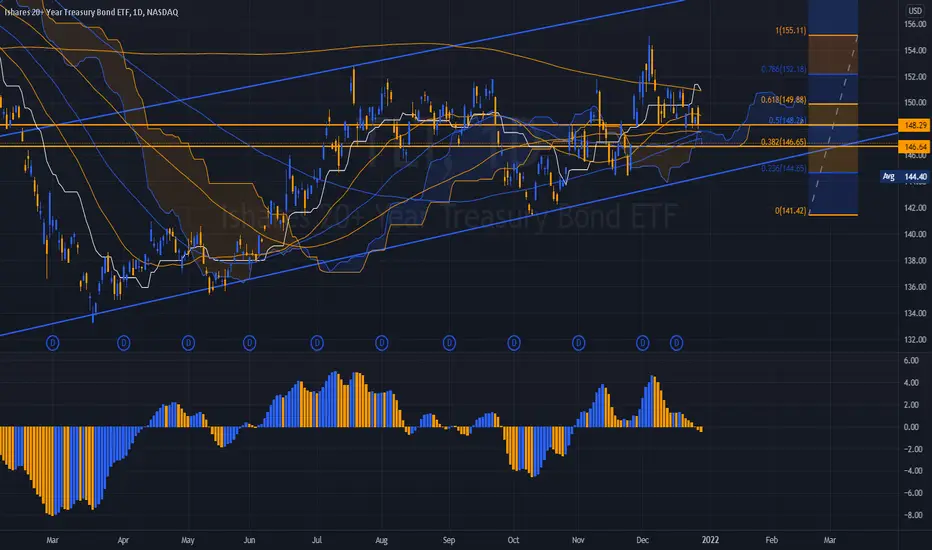This screenshot has height=550, width=932.
Task: Click the chart title Ishares 20+ Year Treasury Bond ETF
Action: pos(91,12)
